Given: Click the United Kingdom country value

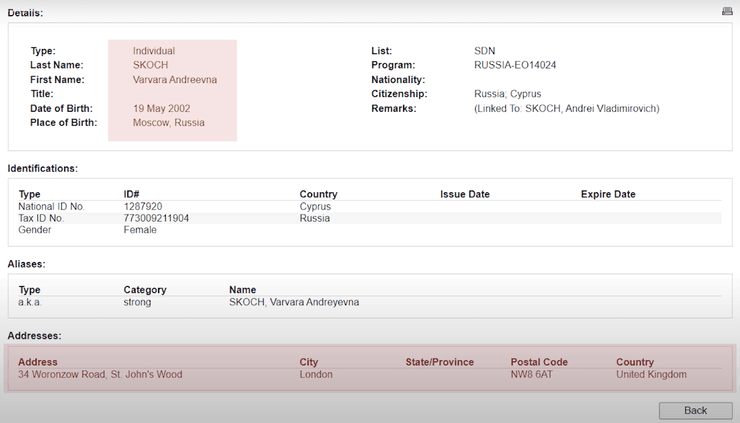Looking at the screenshot, I should click(x=651, y=374).
